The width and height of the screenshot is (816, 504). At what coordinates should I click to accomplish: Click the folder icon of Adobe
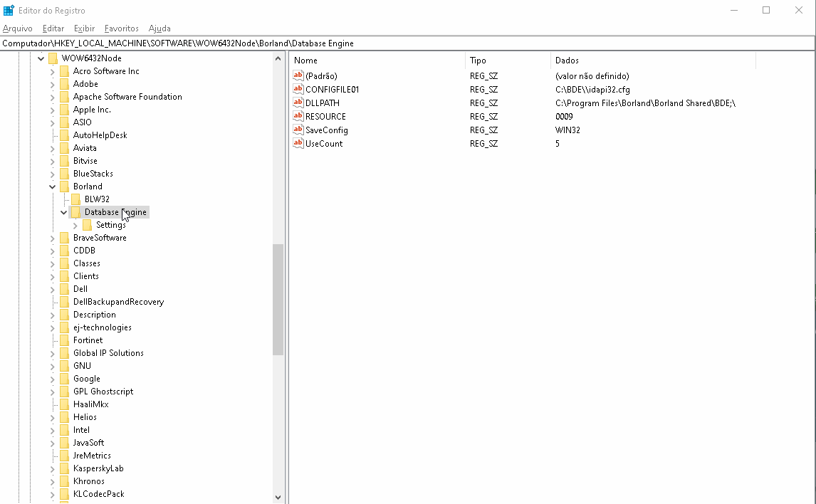click(65, 84)
